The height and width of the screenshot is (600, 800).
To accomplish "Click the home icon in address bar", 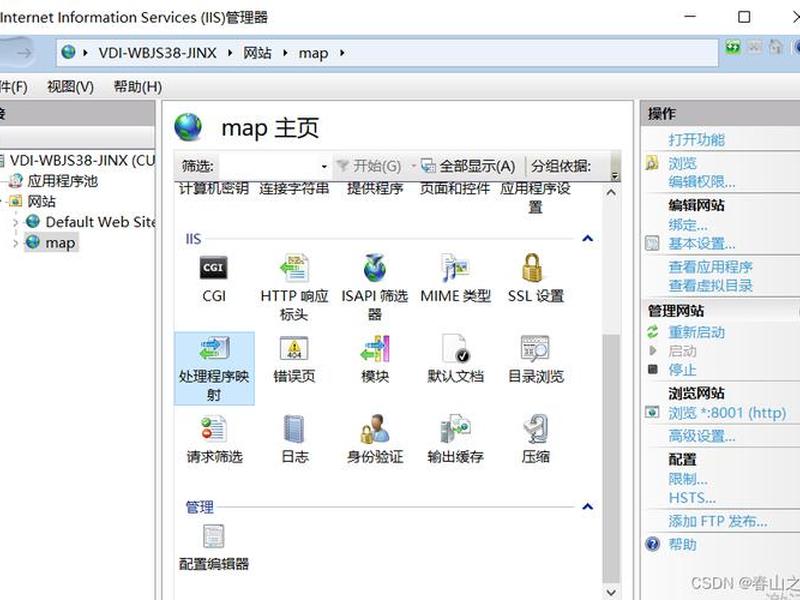I will coord(776,47).
